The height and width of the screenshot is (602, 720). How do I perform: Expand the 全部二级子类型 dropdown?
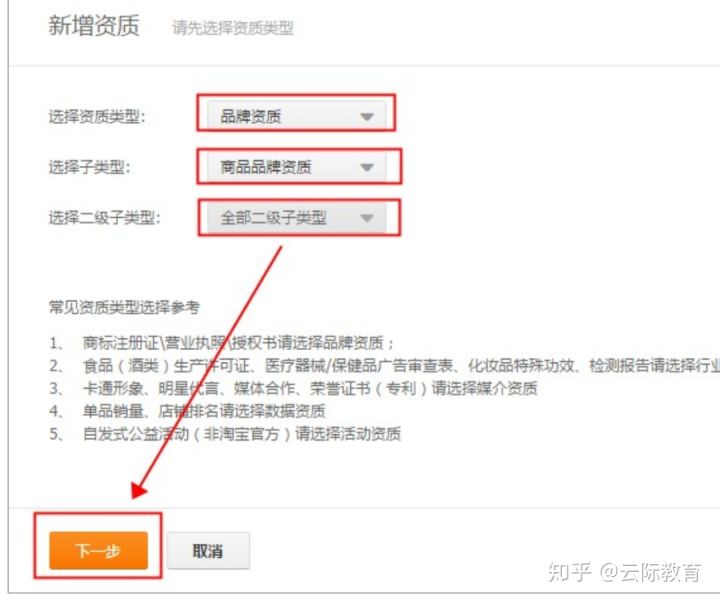(x=296, y=218)
